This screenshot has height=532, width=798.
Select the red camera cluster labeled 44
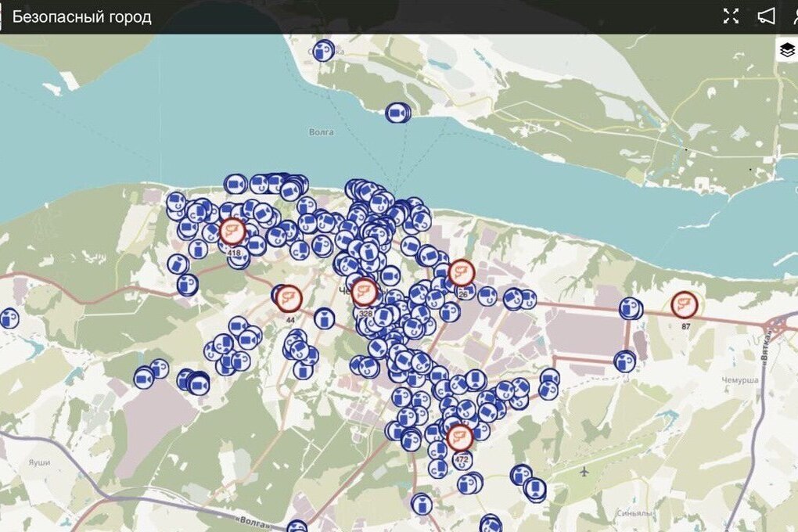coord(289,297)
